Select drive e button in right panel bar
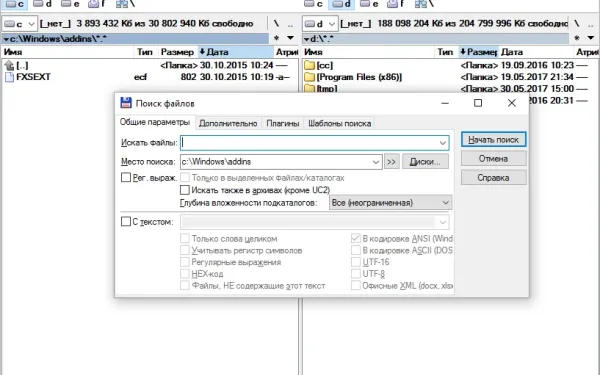The width and height of the screenshot is (600, 375). coord(369,4)
